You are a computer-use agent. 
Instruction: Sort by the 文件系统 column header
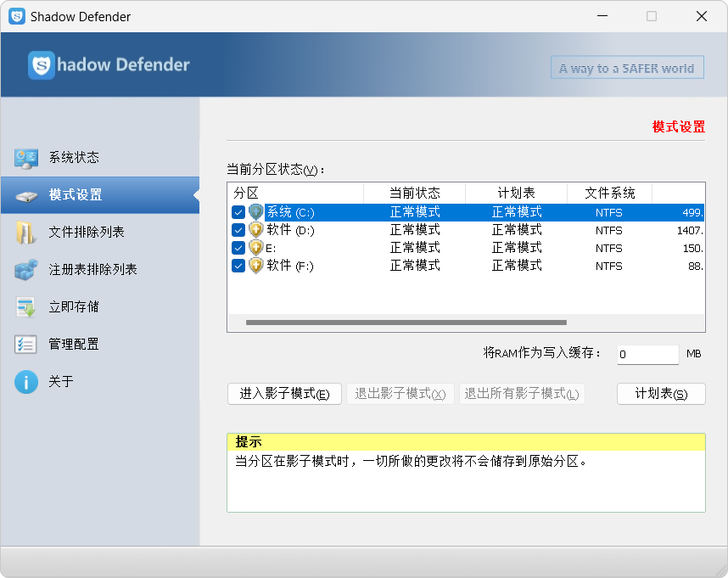(x=609, y=194)
